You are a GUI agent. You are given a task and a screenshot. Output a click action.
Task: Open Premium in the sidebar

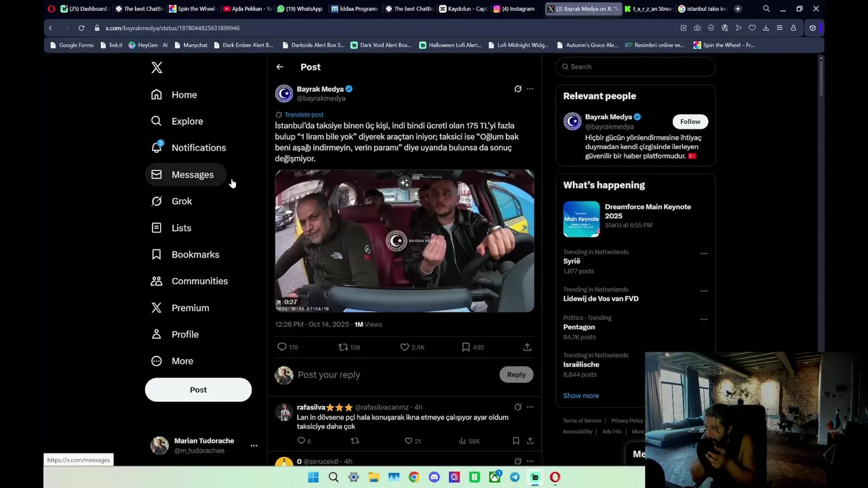pyautogui.click(x=180, y=308)
